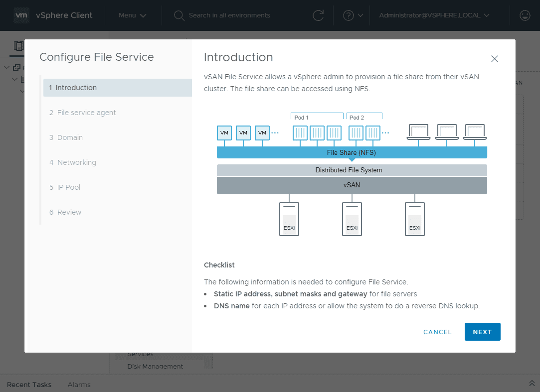The width and height of the screenshot is (540, 392).
Task: Select the Hosts and Clusters inventory icon
Action: tap(18, 46)
